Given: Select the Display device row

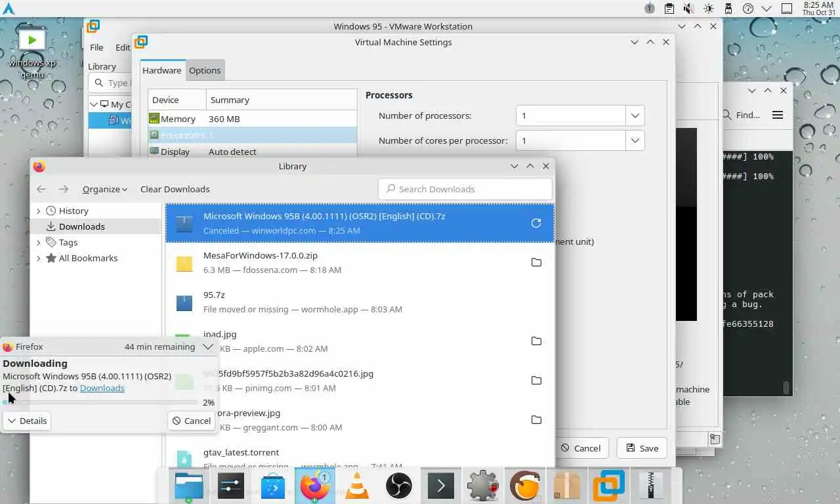Looking at the screenshot, I should click(x=253, y=152).
